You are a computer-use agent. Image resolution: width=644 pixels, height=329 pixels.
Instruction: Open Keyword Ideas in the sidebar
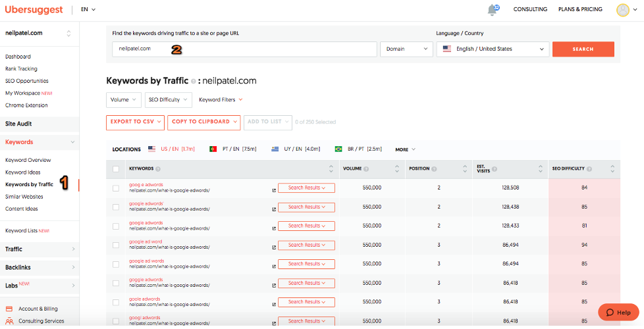(23, 172)
